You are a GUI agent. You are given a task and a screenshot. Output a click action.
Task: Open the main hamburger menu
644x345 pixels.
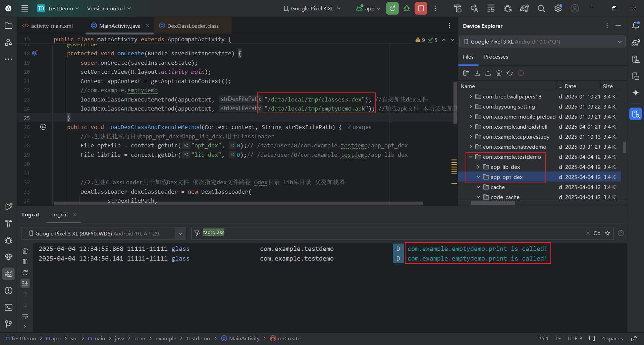24,8
